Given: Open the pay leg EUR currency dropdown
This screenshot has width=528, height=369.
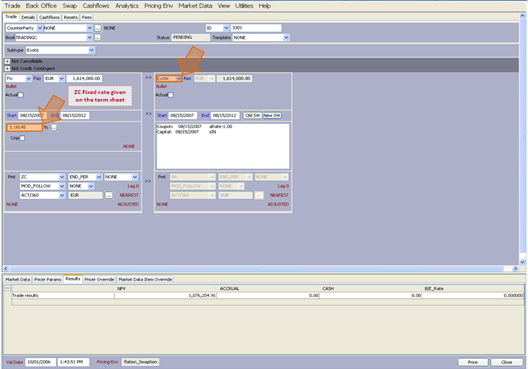Looking at the screenshot, I should (x=61, y=78).
